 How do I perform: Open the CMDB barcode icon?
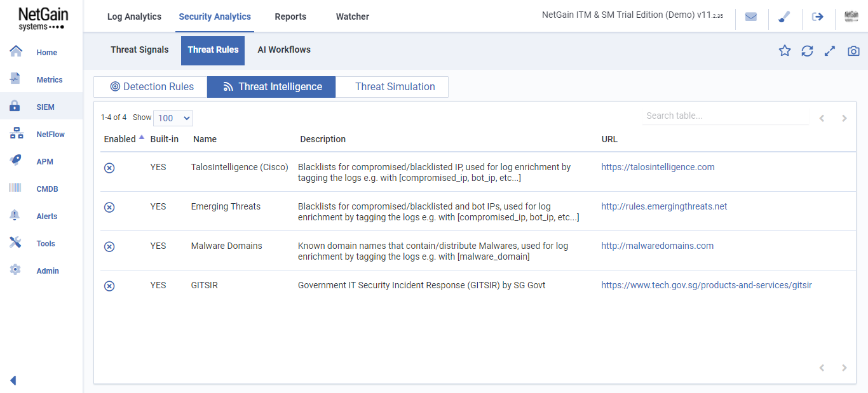(x=16, y=188)
